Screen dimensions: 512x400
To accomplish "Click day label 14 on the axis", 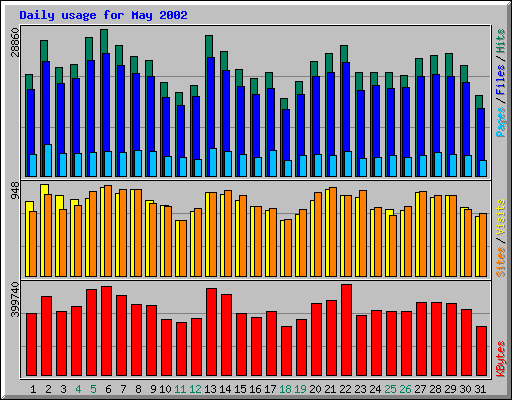I will click(x=225, y=389).
